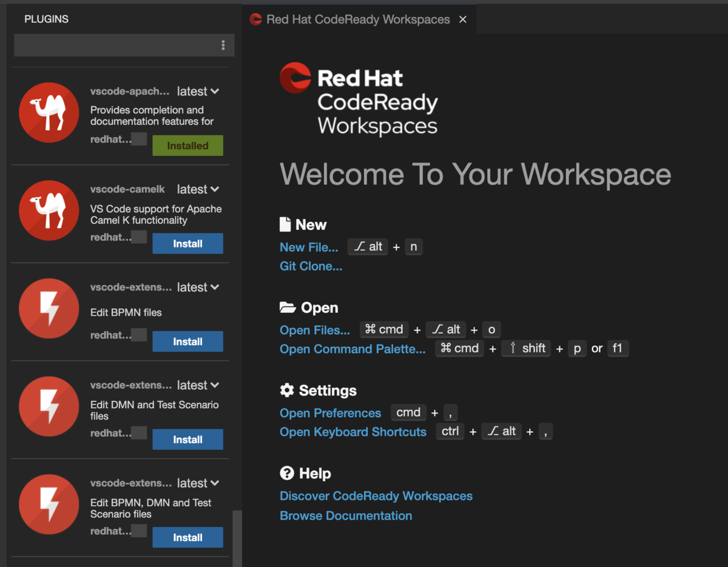Click the Git Clone... link
728x567 pixels.
(x=311, y=266)
